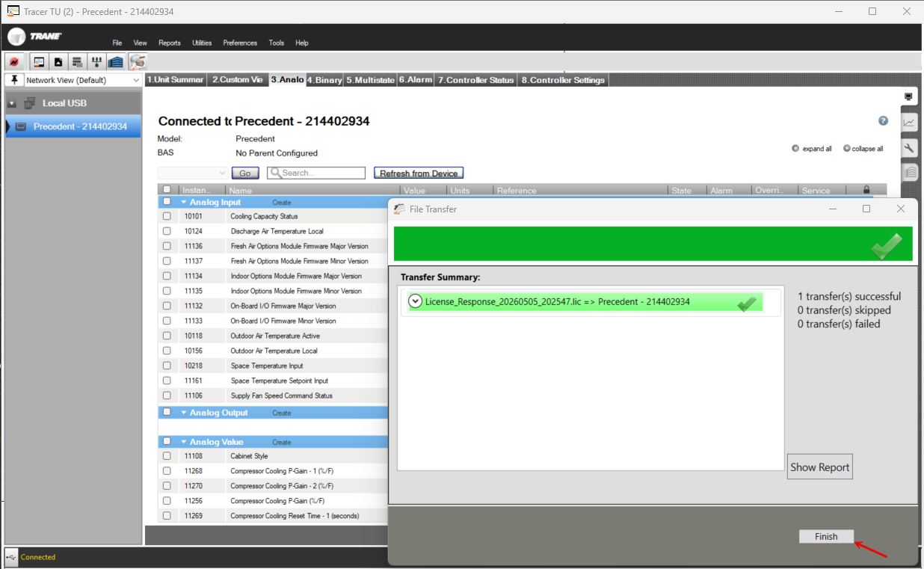Collapse the Local USB tree node
This screenshot has height=569, width=924.
point(12,104)
